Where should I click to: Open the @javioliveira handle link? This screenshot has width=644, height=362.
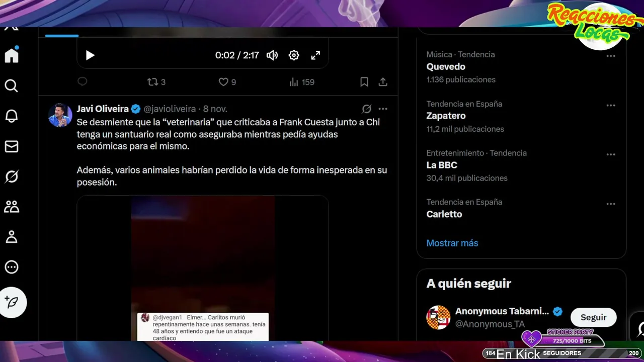click(170, 109)
